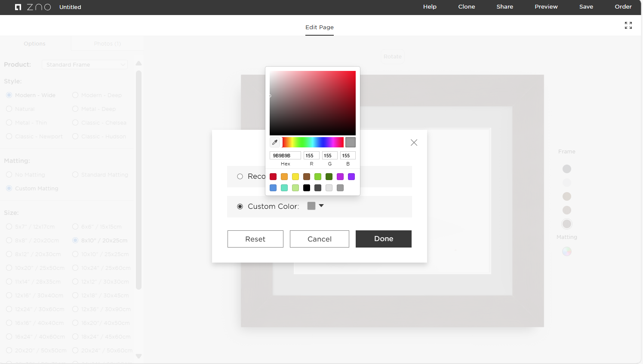The image size is (643, 364).
Task: Choose the dark gray preset swatch
Action: point(318,188)
